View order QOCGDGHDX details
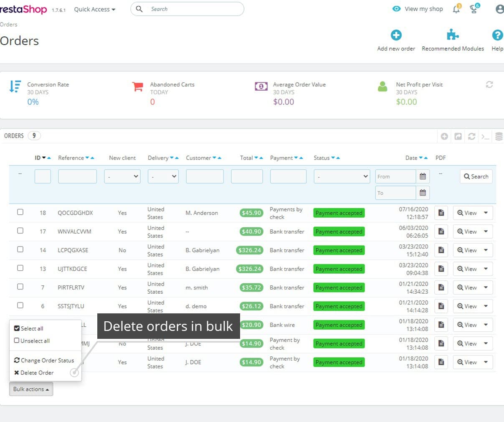504x422 pixels. [467, 213]
